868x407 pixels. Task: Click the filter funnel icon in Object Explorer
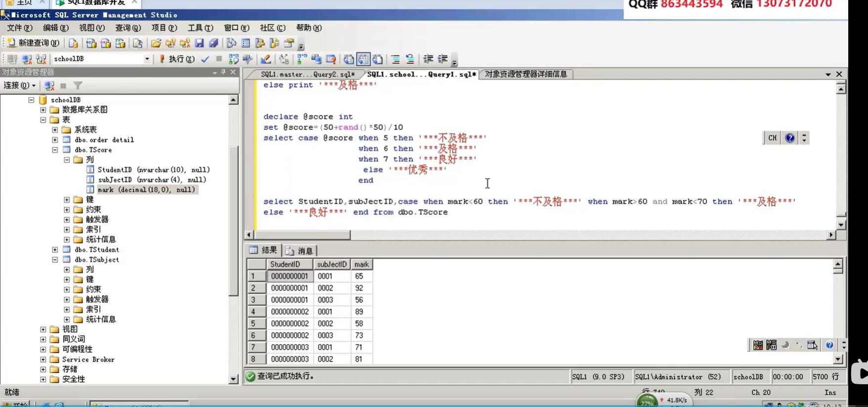pos(78,86)
